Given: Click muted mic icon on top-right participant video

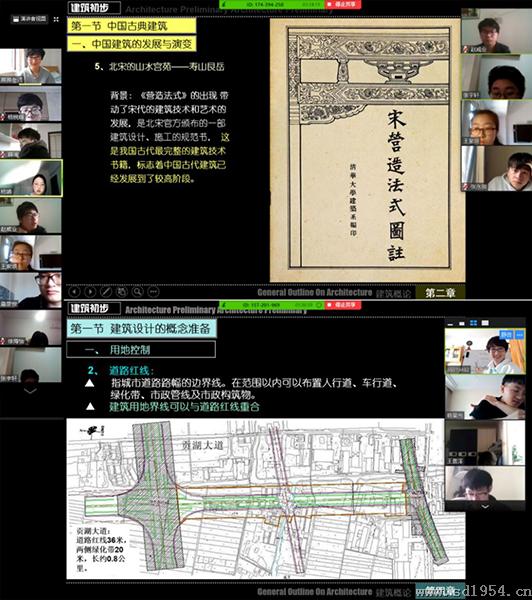Looking at the screenshot, I should coord(466,49).
